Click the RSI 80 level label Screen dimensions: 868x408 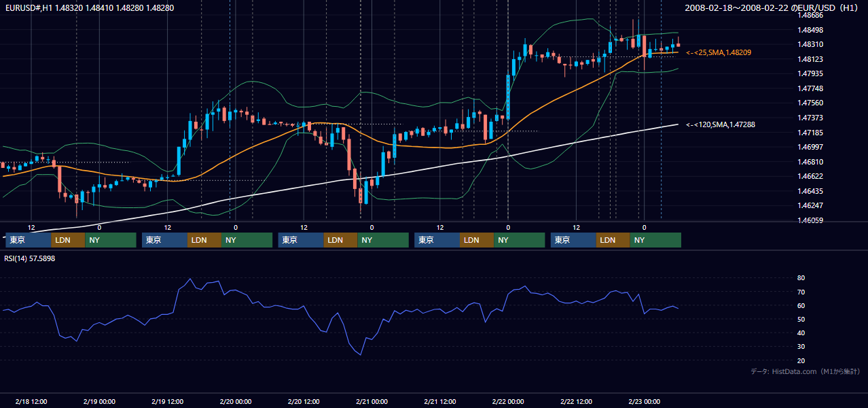[801, 278]
